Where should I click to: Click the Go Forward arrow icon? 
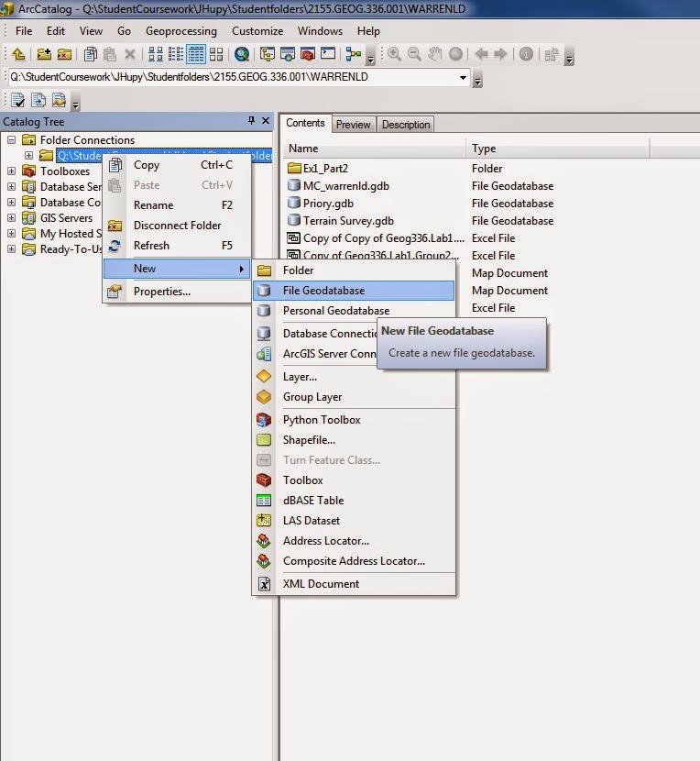(500, 54)
